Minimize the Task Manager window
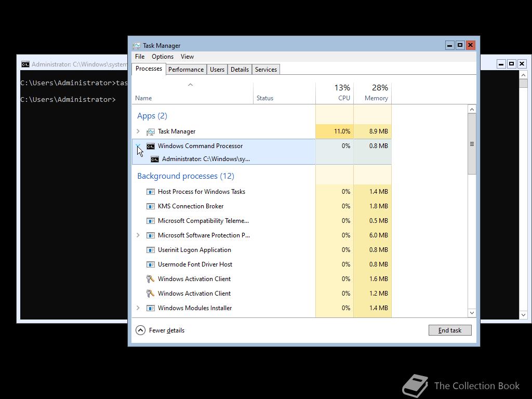Screen dimensions: 532x399 (x=449, y=45)
